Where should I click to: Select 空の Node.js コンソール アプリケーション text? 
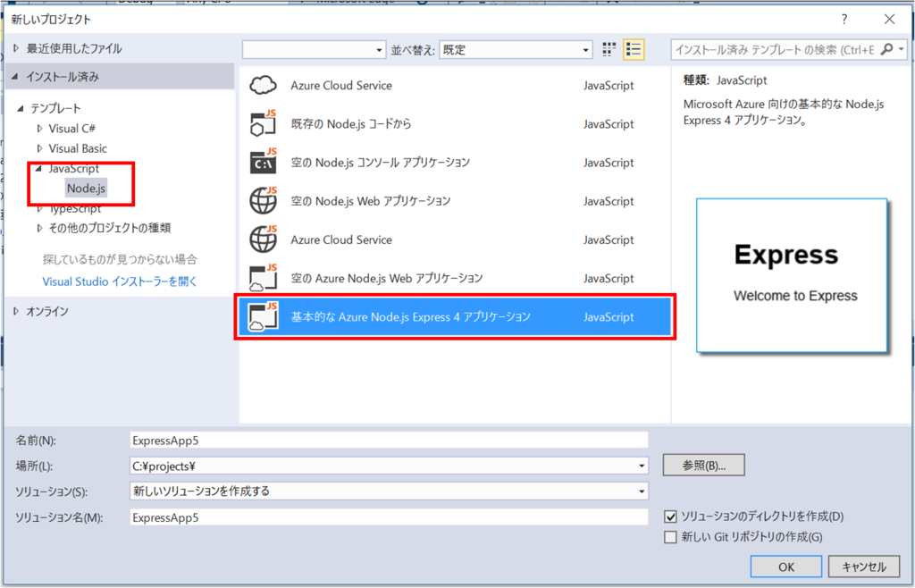pyautogui.click(x=380, y=162)
